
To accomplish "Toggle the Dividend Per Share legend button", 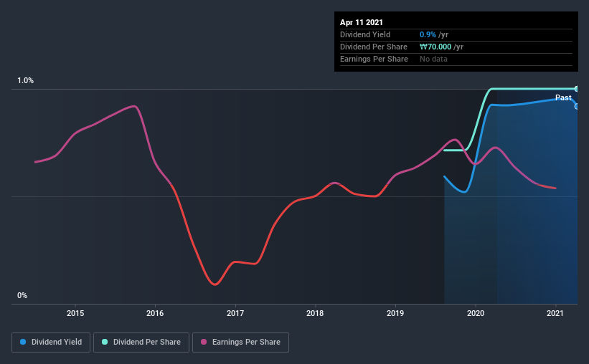I will pos(141,343).
